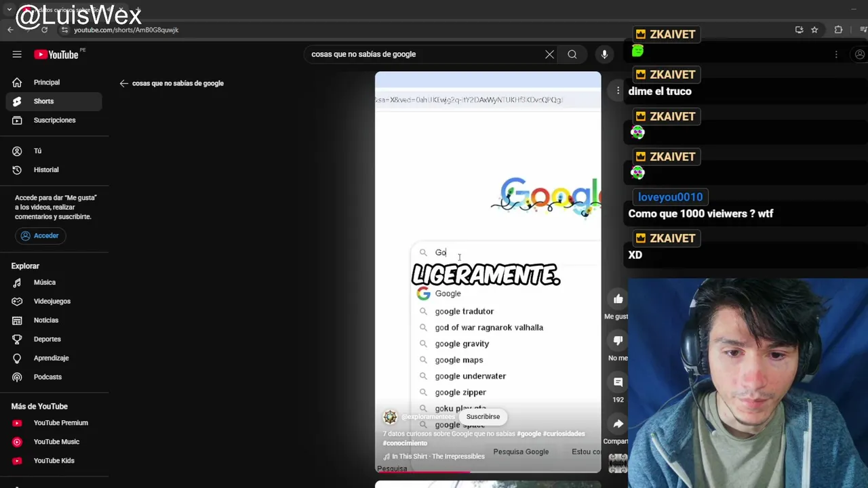The width and height of the screenshot is (868, 488).
Task: Open YouTube Music link
Action: pyautogui.click(x=54, y=442)
